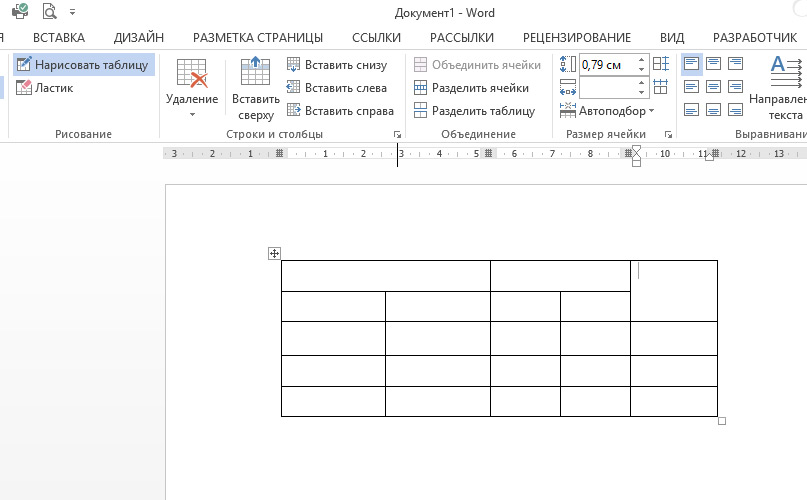Click the Автоподбор icon
This screenshot has height=500, width=807.
click(x=568, y=110)
